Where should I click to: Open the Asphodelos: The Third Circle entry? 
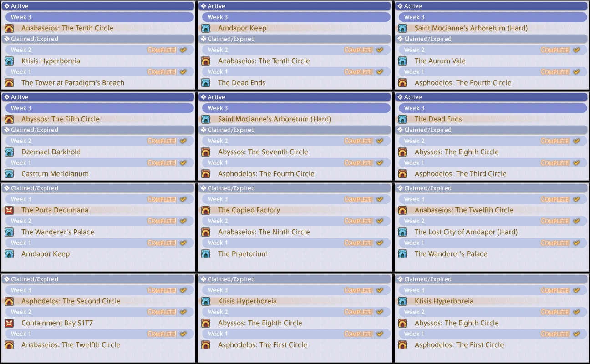[x=460, y=174]
